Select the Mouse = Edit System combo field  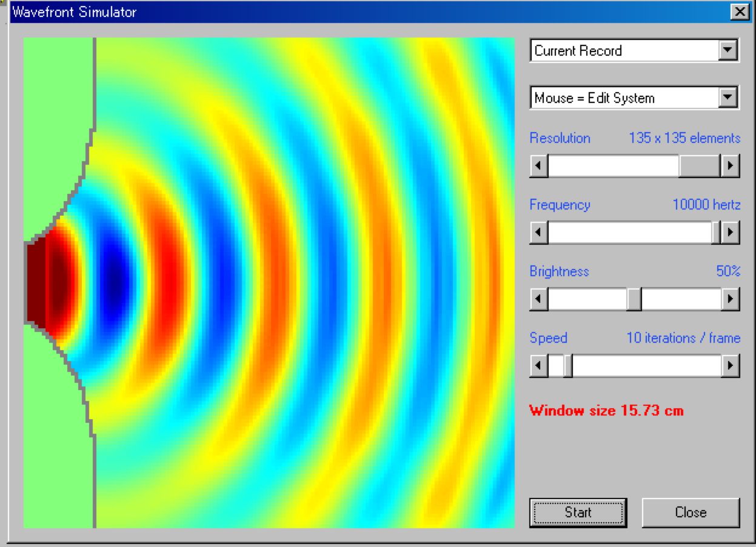[x=634, y=97]
